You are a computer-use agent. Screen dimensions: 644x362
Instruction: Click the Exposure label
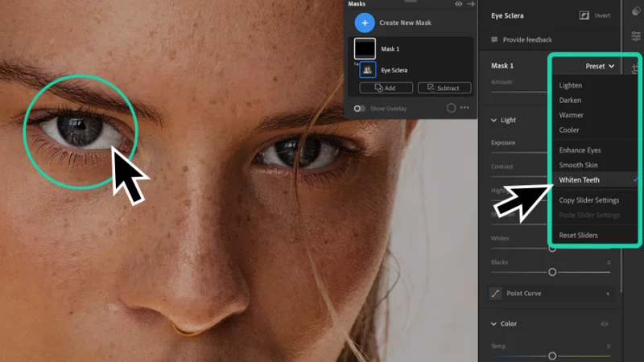point(503,142)
